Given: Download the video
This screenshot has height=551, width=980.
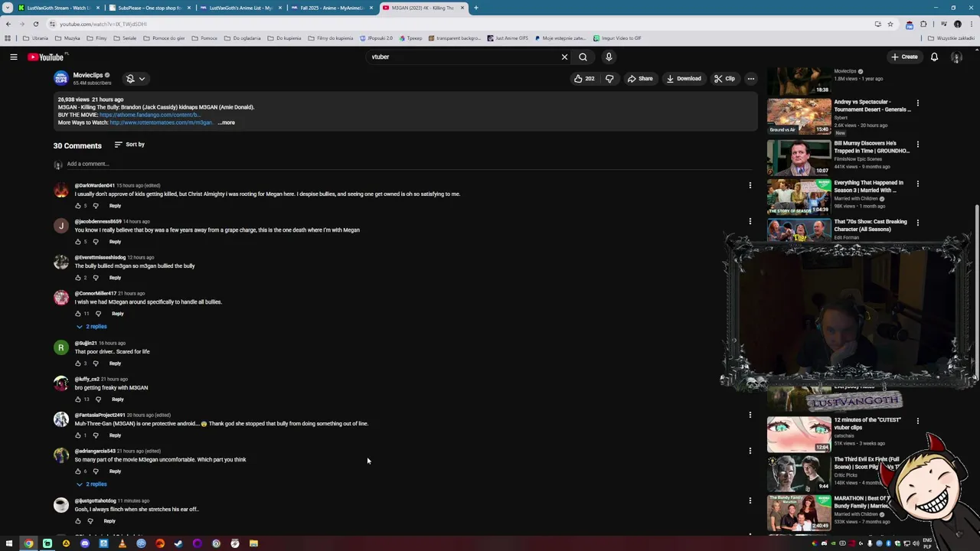Looking at the screenshot, I should [x=684, y=78].
